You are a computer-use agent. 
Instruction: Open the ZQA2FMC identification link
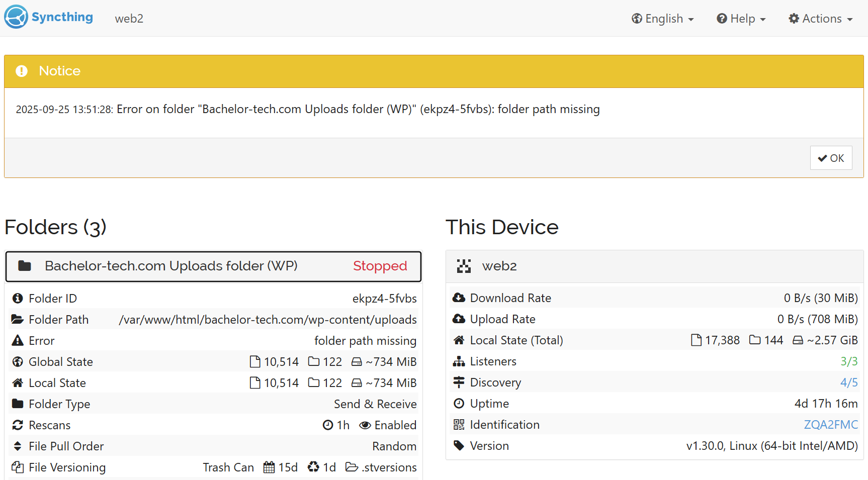(x=831, y=425)
